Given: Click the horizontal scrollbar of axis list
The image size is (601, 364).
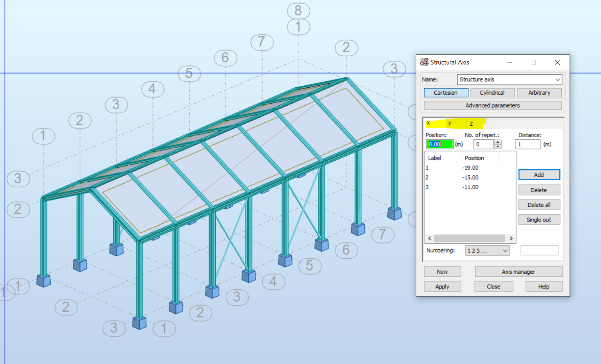Looking at the screenshot, I should coord(470,238).
